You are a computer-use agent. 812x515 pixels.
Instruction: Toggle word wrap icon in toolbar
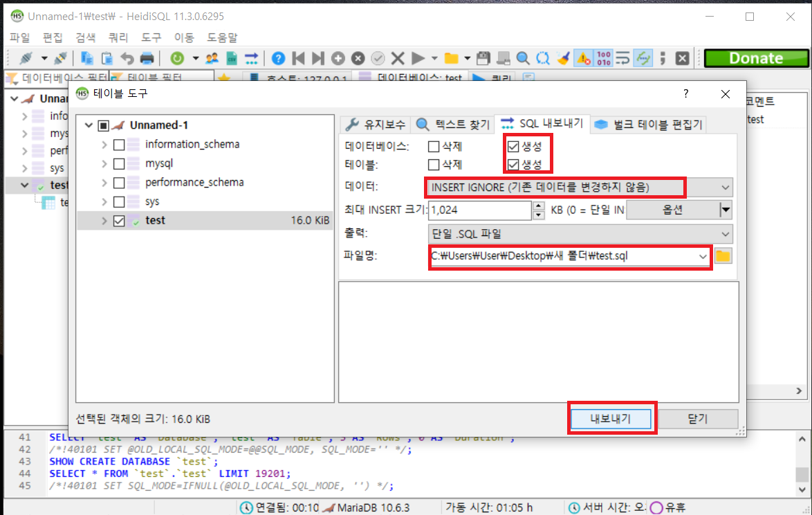point(623,58)
